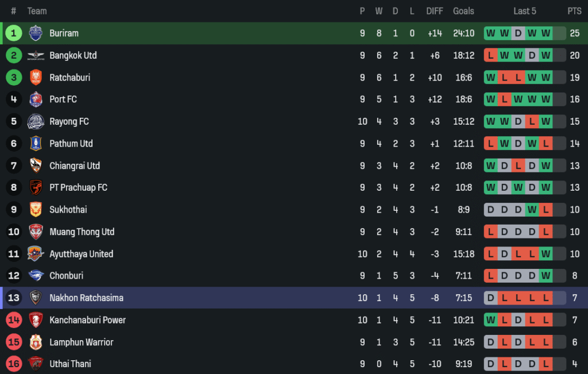Click the win badge in Kanchanaburi Power's Last 5
Screen dimensions: 588x374
pos(490,320)
